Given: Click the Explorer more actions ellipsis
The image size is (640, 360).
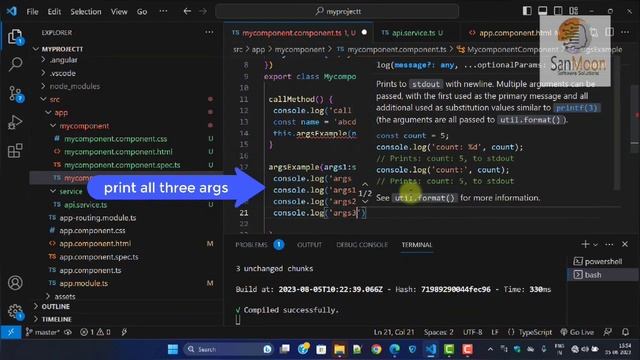Looking at the screenshot, I should click(x=209, y=32).
